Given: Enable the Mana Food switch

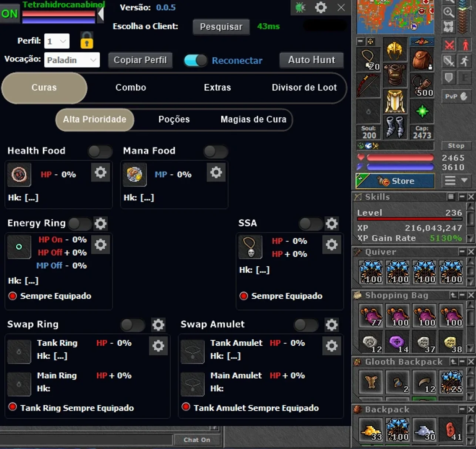Looking at the screenshot, I should pyautogui.click(x=216, y=151).
